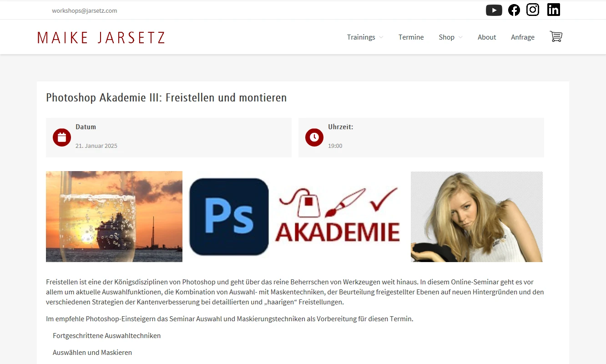Screen dimensions: 606x364
Task: Click the Photoshop Ps logo image
Action: click(229, 217)
